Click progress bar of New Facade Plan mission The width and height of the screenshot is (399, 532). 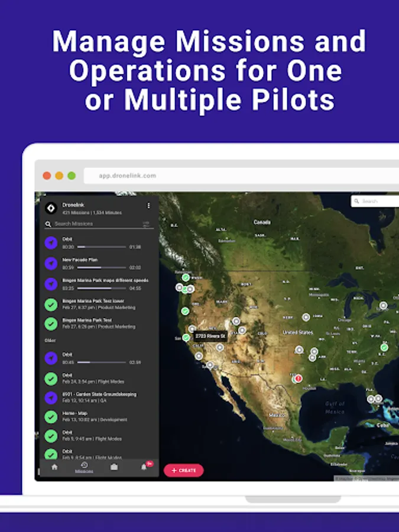[102, 268]
